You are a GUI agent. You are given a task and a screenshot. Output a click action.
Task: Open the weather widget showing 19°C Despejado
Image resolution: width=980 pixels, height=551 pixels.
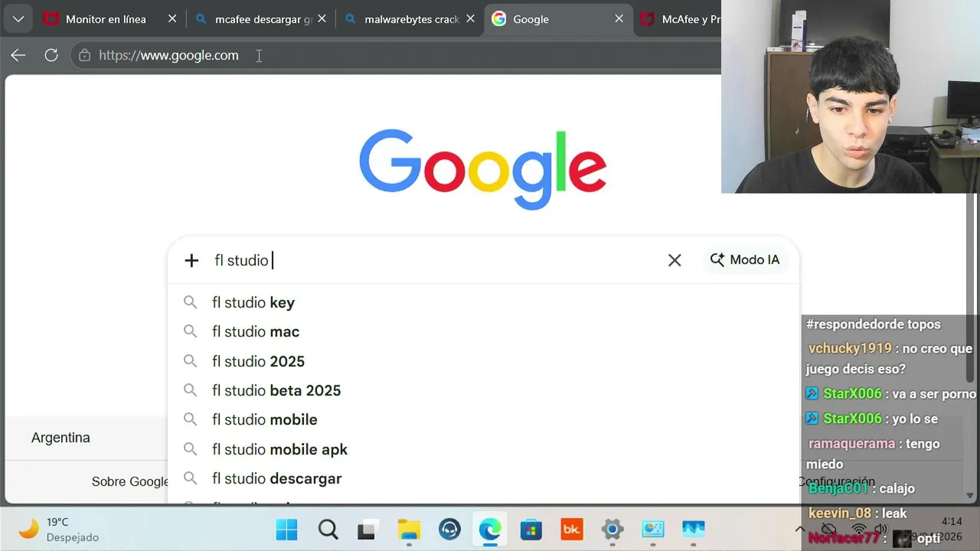pos(60,529)
